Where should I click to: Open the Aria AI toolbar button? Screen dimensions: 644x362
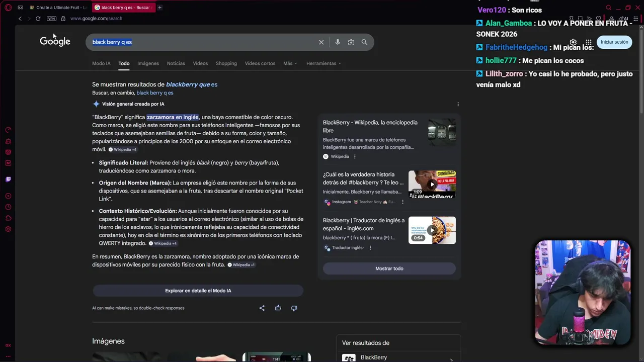tap(624, 19)
